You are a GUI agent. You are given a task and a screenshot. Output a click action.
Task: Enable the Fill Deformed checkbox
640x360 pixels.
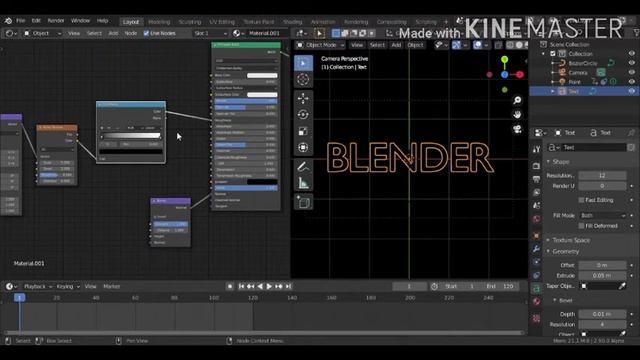tap(581, 226)
